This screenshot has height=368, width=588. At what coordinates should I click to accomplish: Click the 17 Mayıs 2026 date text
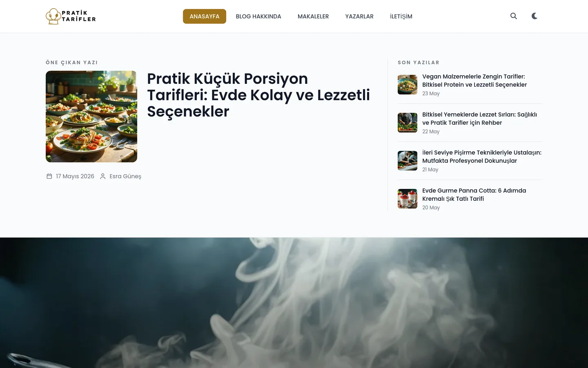tap(75, 176)
